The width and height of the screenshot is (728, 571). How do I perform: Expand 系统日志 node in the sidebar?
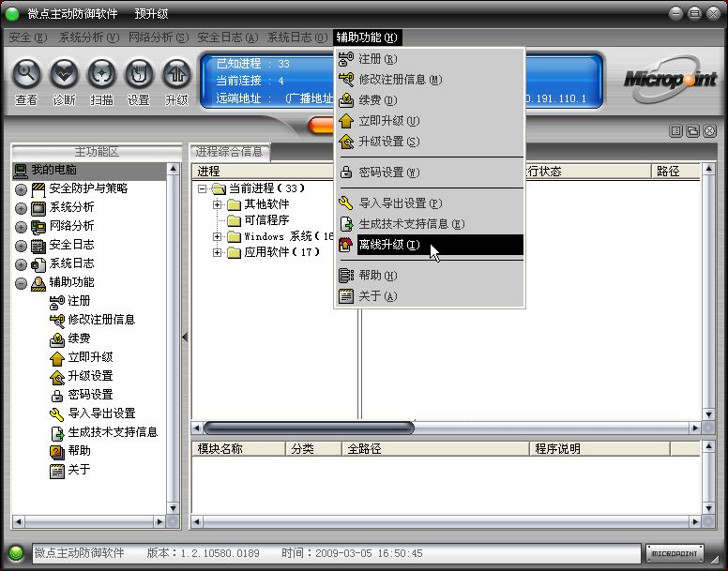point(21,264)
